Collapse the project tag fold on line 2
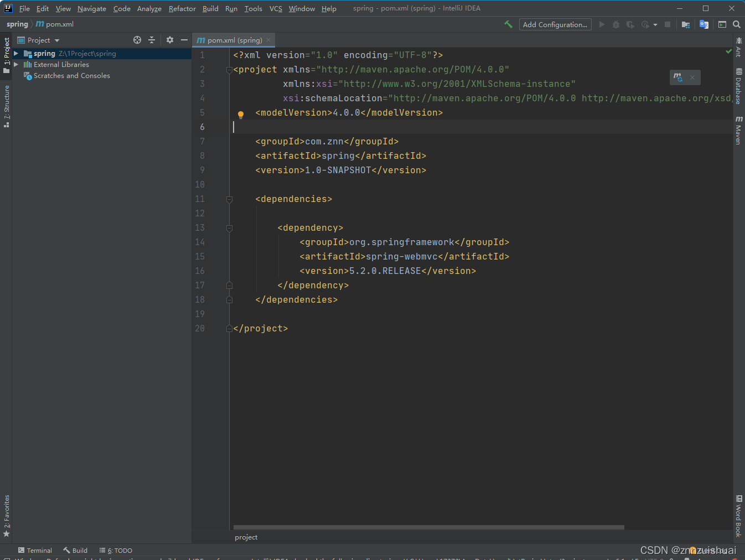This screenshot has width=745, height=560. point(229,70)
